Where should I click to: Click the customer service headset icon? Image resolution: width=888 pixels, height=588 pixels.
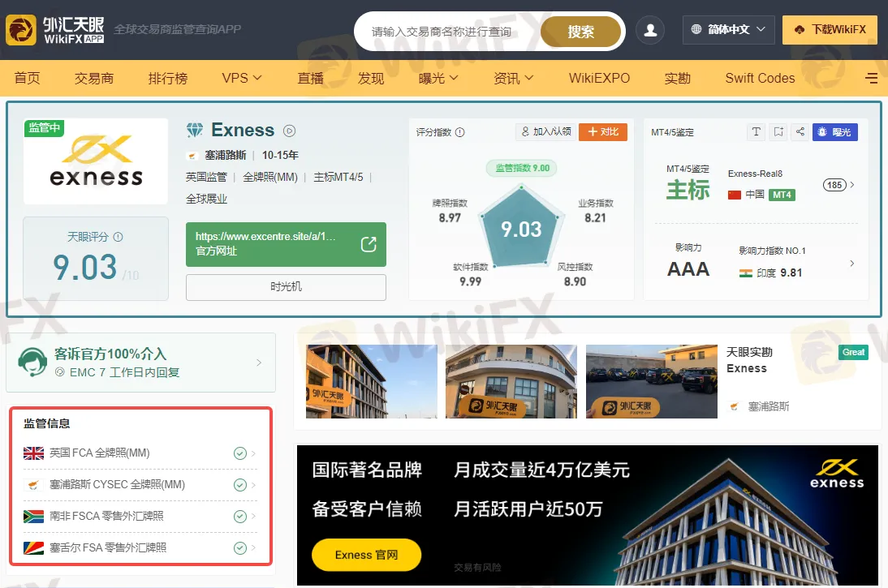(x=32, y=363)
